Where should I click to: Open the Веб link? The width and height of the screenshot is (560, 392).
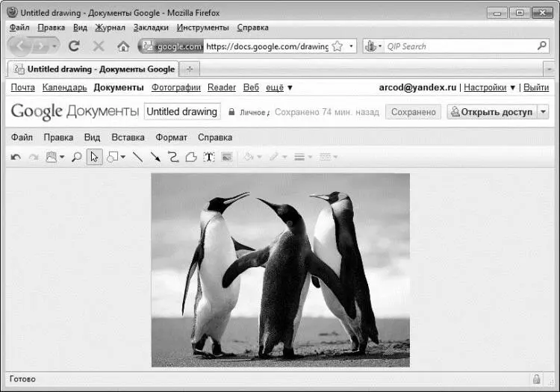pyautogui.click(x=251, y=87)
